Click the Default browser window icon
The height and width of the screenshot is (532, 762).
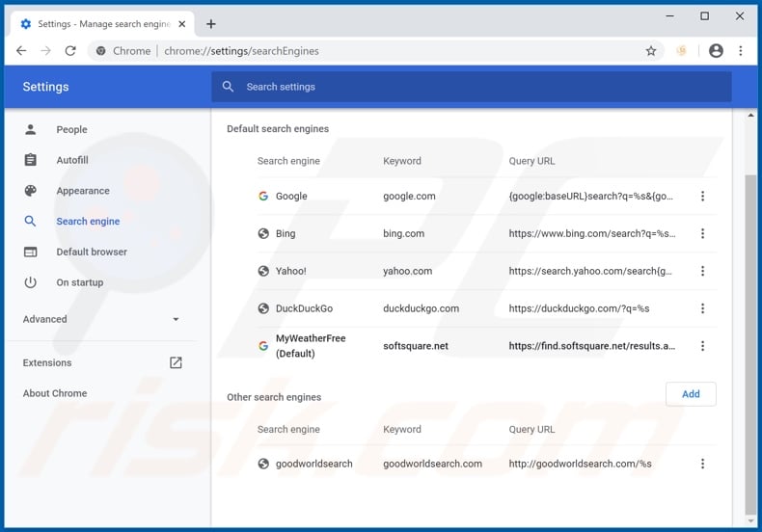(31, 252)
